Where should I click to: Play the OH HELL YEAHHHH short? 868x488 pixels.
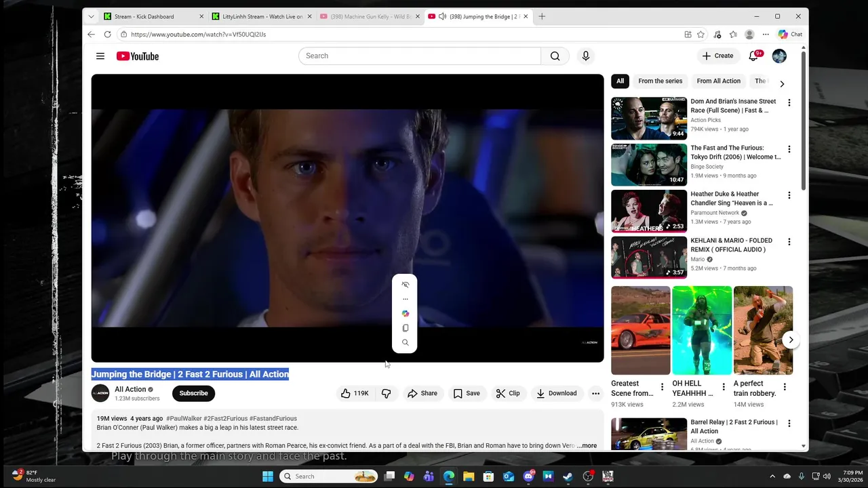pos(702,330)
